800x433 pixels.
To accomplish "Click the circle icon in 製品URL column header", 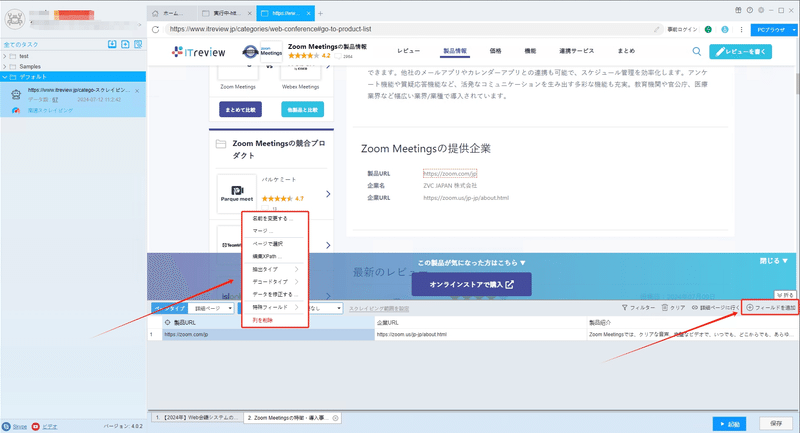I will (x=167, y=322).
